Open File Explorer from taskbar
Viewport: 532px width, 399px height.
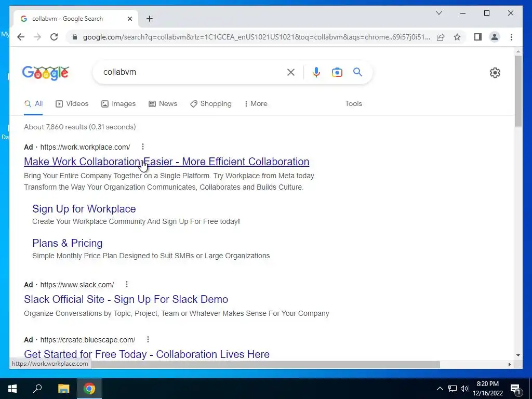pos(63,389)
